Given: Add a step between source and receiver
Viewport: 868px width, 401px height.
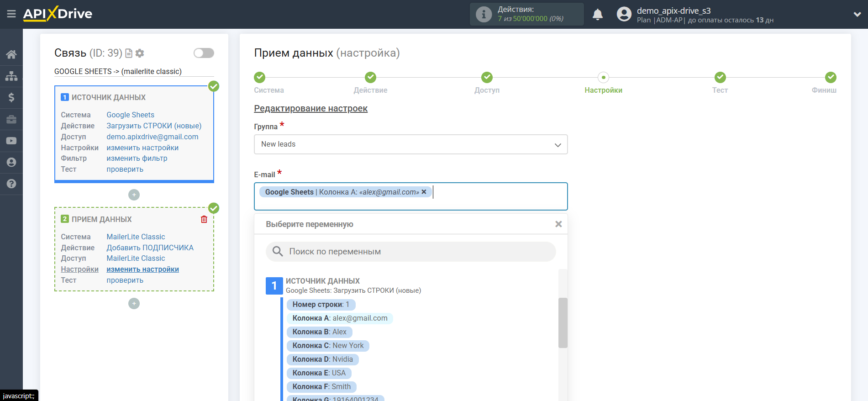Looking at the screenshot, I should [134, 195].
